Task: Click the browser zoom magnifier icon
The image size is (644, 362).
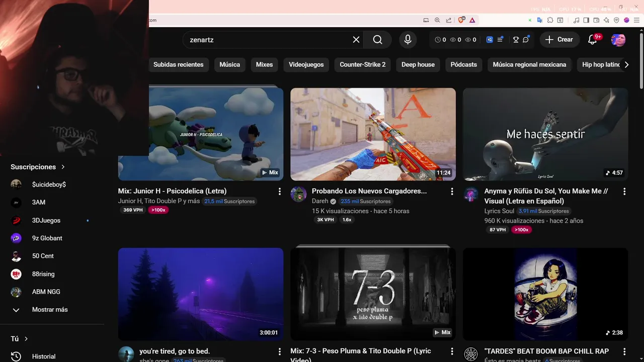Action: click(437, 20)
